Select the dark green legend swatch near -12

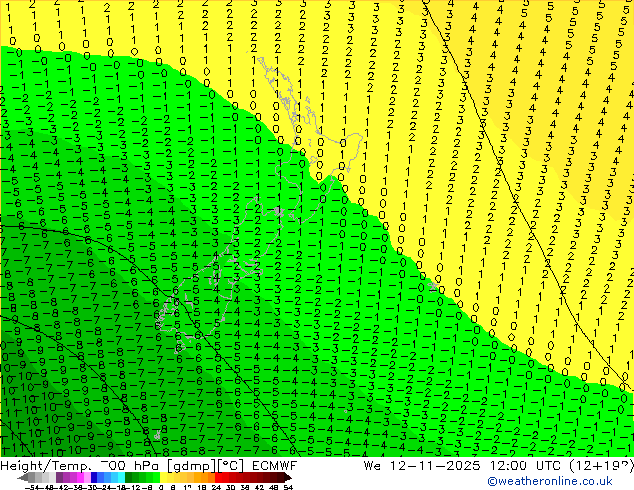pyautogui.click(x=128, y=477)
